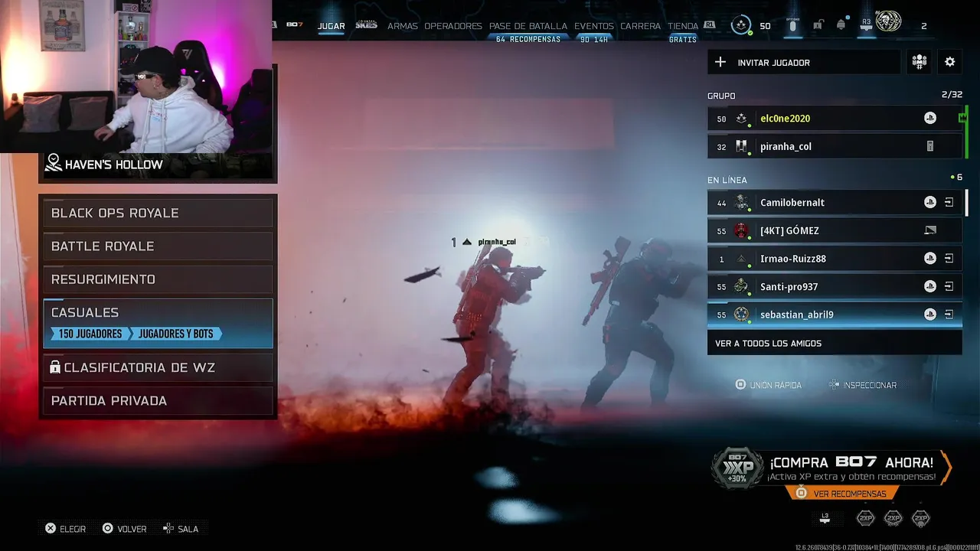Click the last 2XP token icon
Viewport: 980px width, 551px height.
[x=921, y=518]
